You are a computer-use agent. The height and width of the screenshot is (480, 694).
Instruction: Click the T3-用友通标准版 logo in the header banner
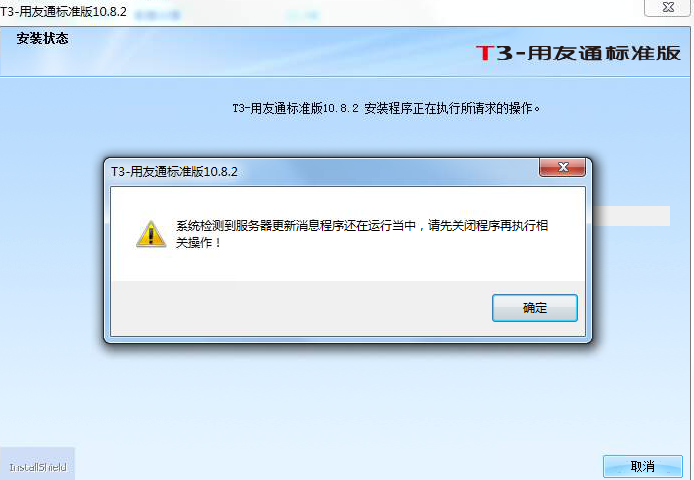[578, 53]
